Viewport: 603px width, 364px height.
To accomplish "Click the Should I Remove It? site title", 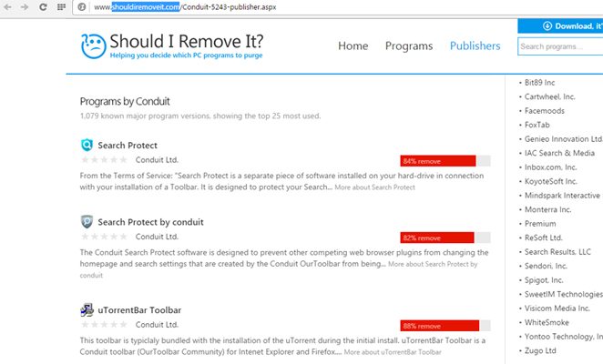I will (x=187, y=41).
